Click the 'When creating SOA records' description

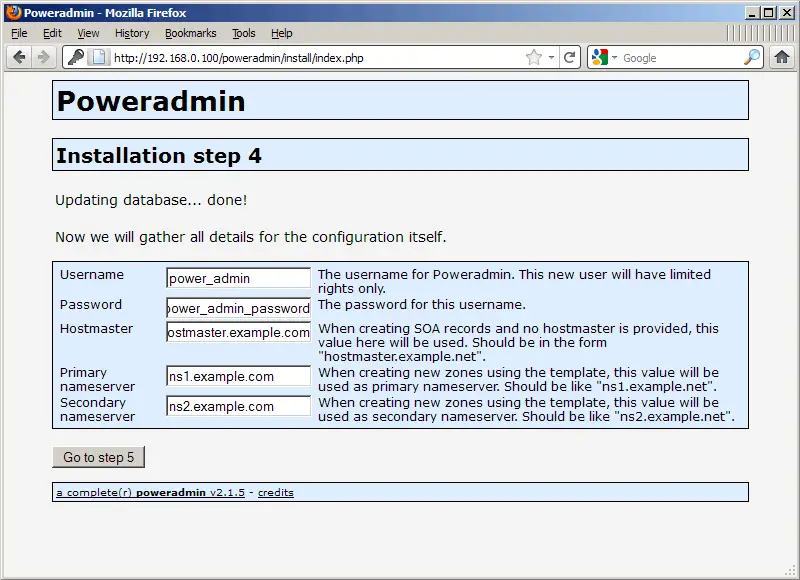pos(518,342)
